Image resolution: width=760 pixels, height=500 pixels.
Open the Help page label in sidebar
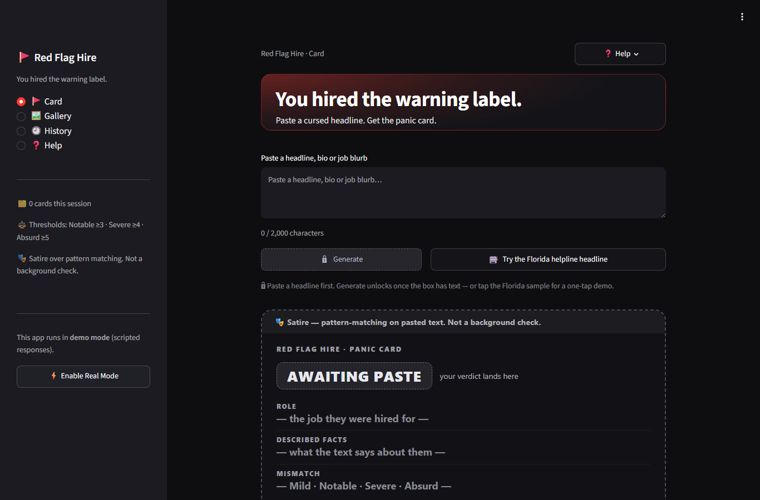53,145
